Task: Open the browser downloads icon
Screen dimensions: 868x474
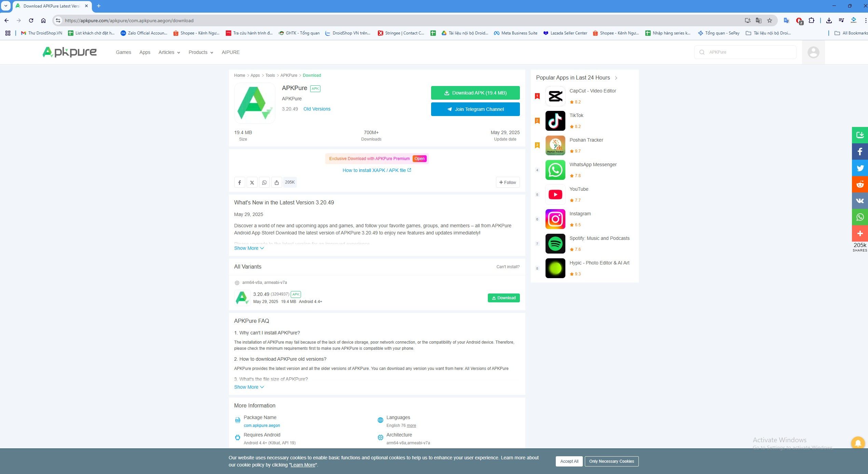Action: (x=829, y=20)
